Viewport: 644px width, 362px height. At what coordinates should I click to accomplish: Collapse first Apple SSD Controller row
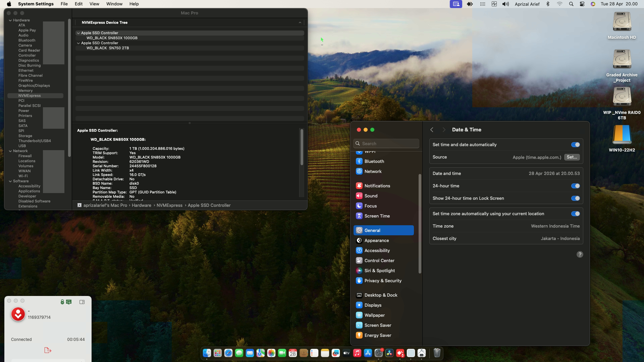click(x=78, y=33)
